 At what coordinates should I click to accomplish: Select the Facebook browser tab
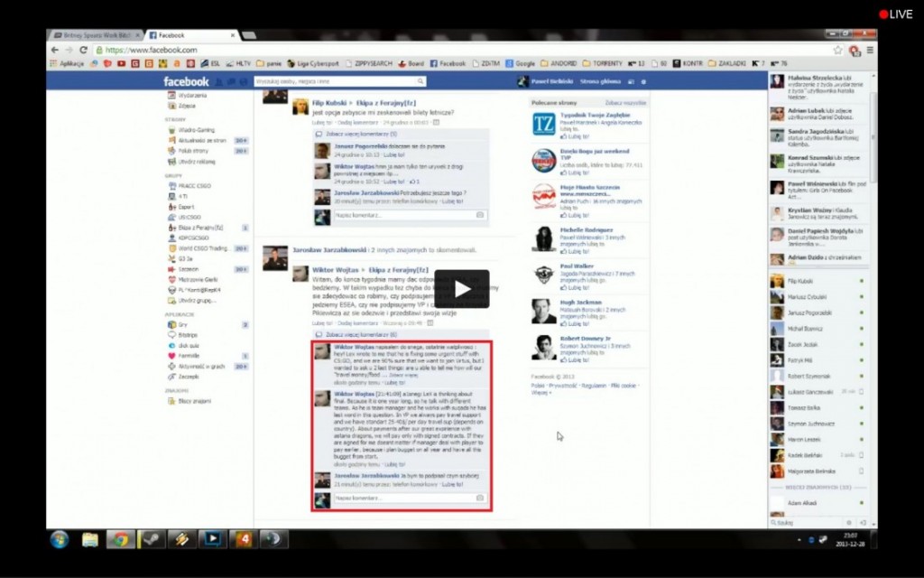click(x=191, y=35)
